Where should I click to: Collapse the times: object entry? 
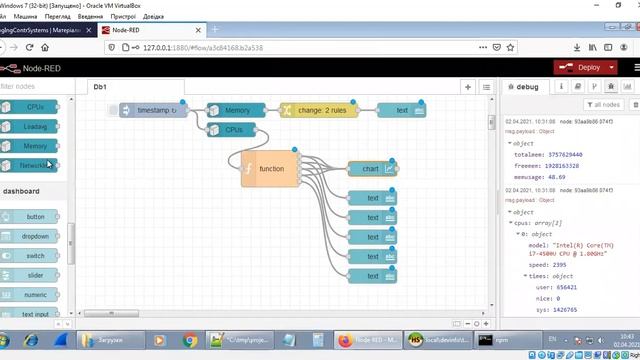(x=525, y=276)
